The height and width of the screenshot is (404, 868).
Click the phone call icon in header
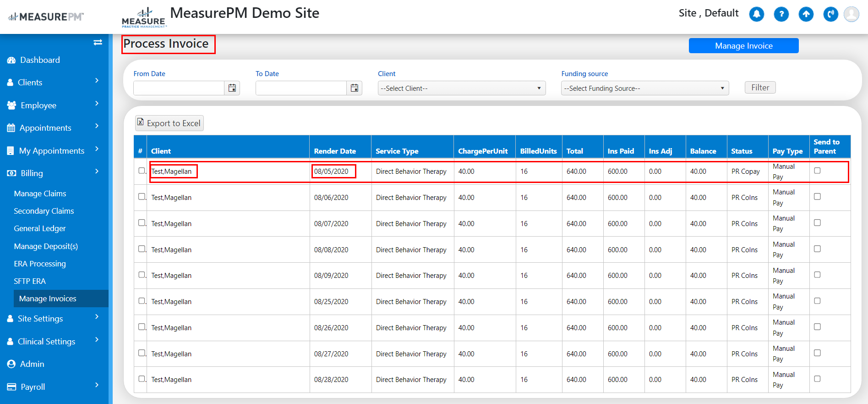[x=831, y=14]
